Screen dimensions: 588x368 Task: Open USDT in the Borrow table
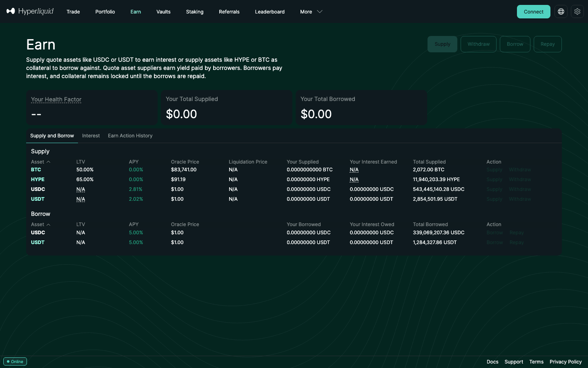(x=38, y=242)
